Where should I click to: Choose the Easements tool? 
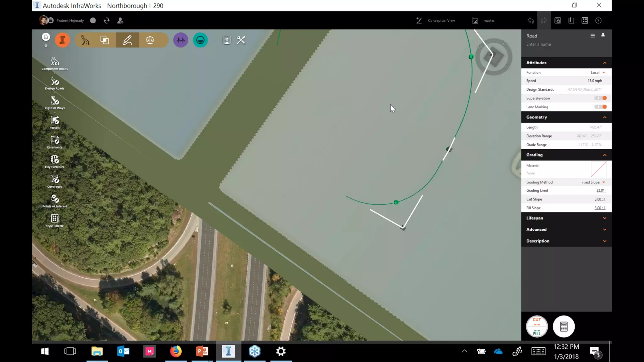coord(55,142)
